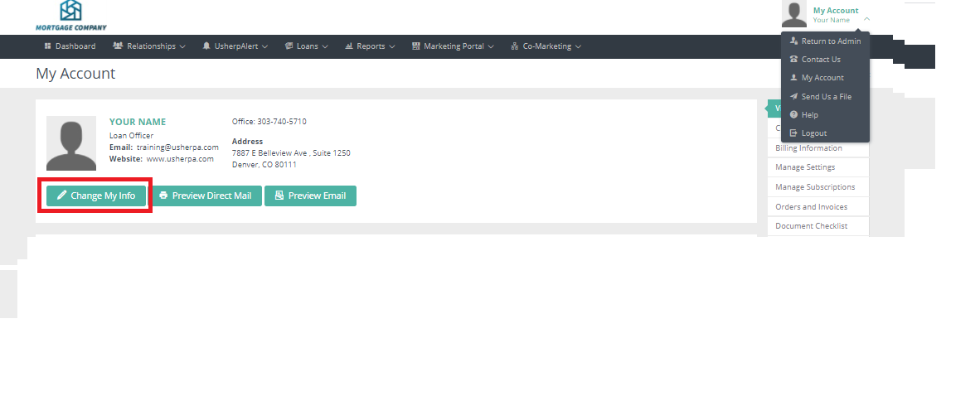Collapse the My Account user menu chevron
Screen dimensions: 980x396
(x=866, y=18)
